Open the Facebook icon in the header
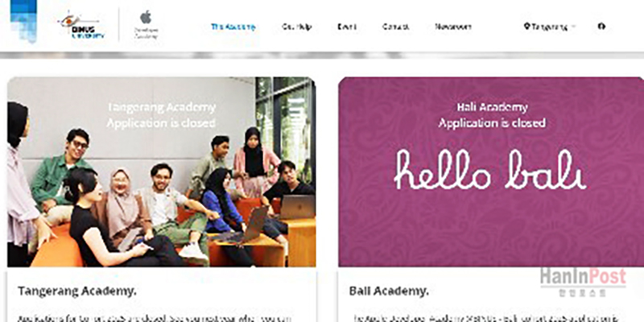The height and width of the screenshot is (322, 644). point(601,27)
